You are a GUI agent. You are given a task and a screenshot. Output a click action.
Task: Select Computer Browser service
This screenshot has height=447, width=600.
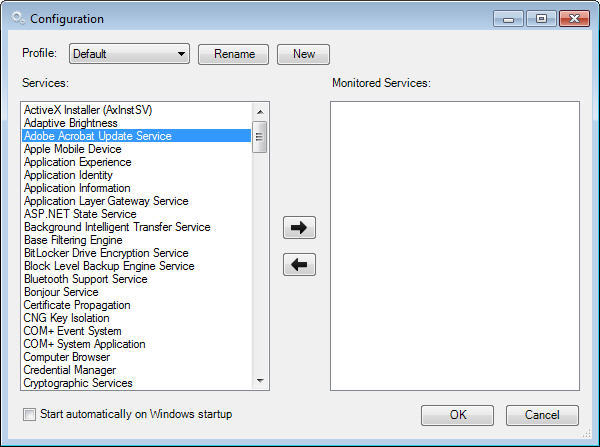pyautogui.click(x=136, y=357)
